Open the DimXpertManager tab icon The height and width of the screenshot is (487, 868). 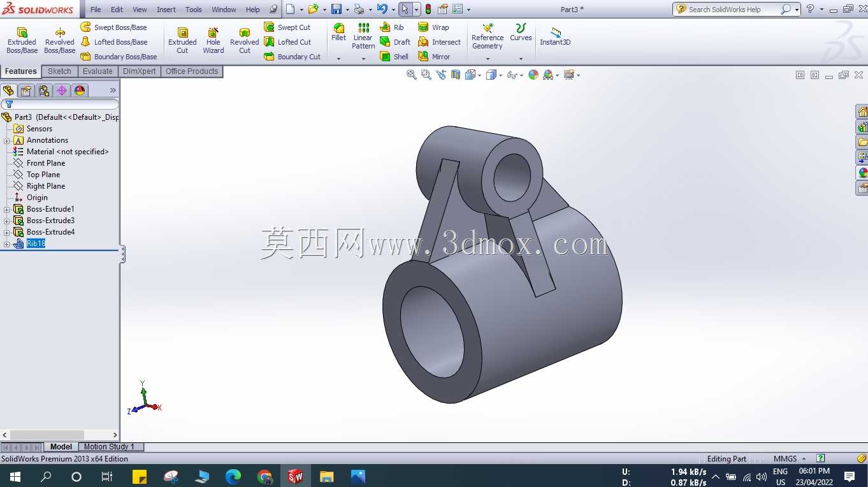pyautogui.click(x=62, y=91)
